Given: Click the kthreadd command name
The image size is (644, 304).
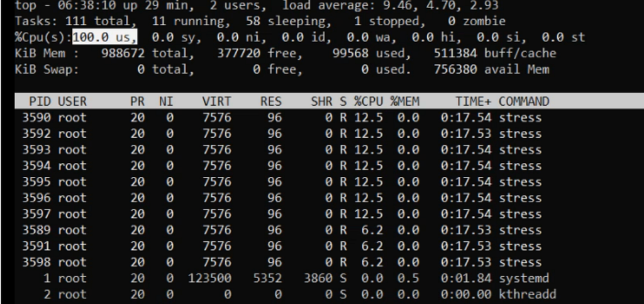Looking at the screenshot, I should click(x=528, y=294).
